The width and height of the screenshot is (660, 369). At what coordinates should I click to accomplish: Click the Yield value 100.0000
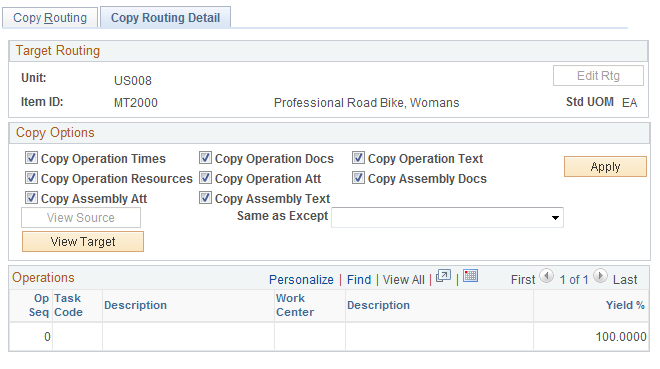[621, 337]
